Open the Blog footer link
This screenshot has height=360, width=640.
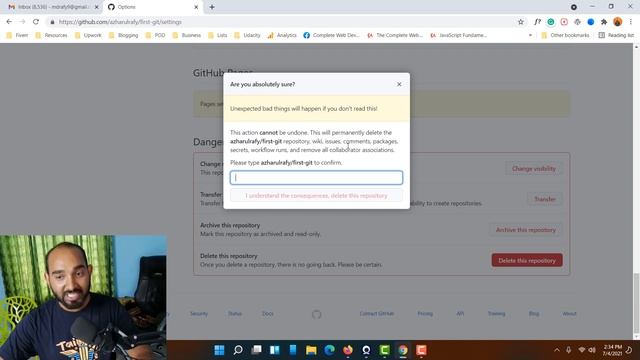click(x=534, y=313)
